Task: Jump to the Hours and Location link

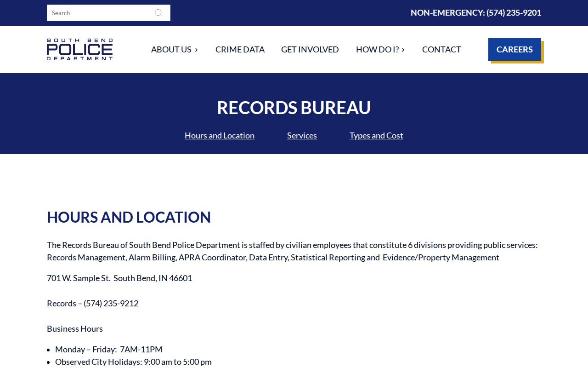Action: click(220, 135)
